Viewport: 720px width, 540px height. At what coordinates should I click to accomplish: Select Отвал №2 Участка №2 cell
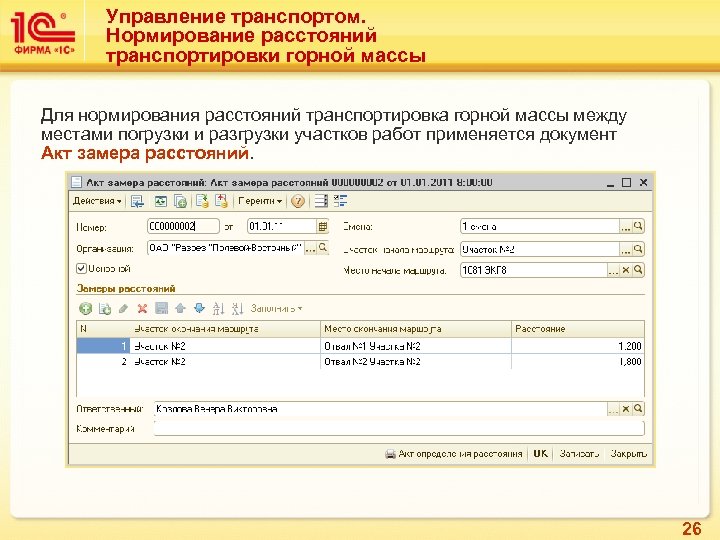coord(416,361)
